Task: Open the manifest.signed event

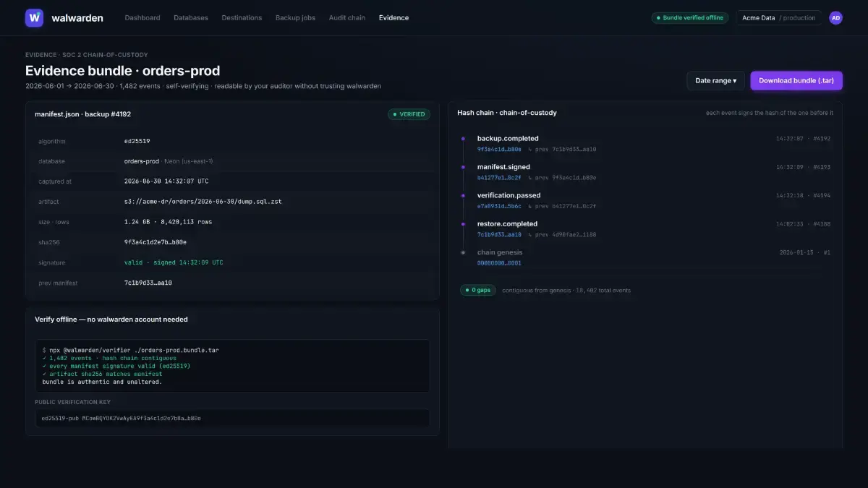Action: 503,167
